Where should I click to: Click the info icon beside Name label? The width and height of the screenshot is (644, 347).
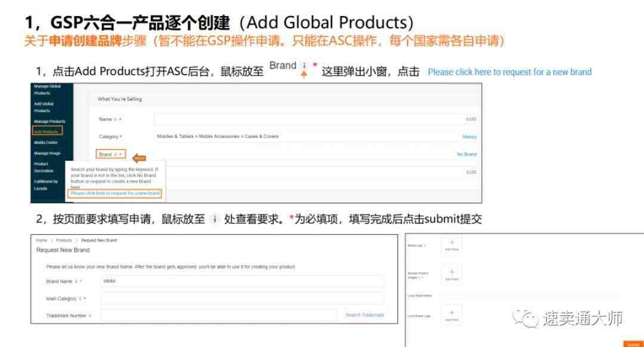[x=116, y=119]
